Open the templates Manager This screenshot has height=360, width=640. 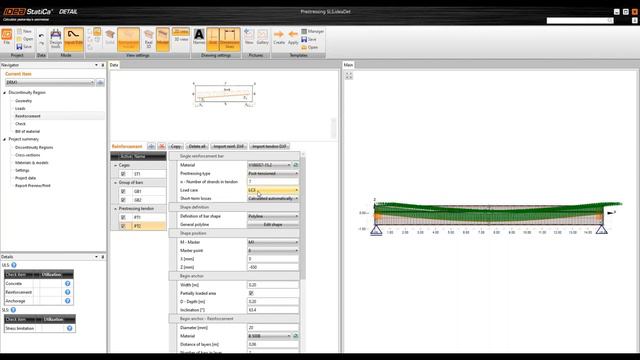[x=313, y=31]
